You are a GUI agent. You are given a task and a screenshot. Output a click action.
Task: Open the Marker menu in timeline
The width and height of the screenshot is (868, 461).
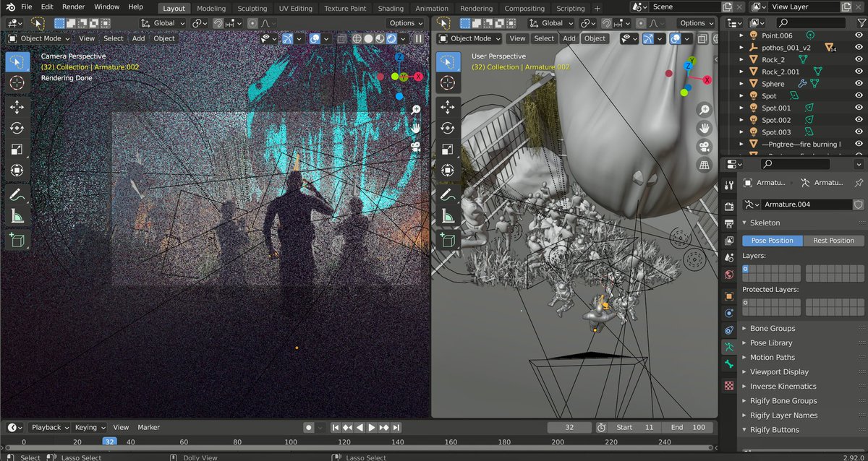(149, 428)
